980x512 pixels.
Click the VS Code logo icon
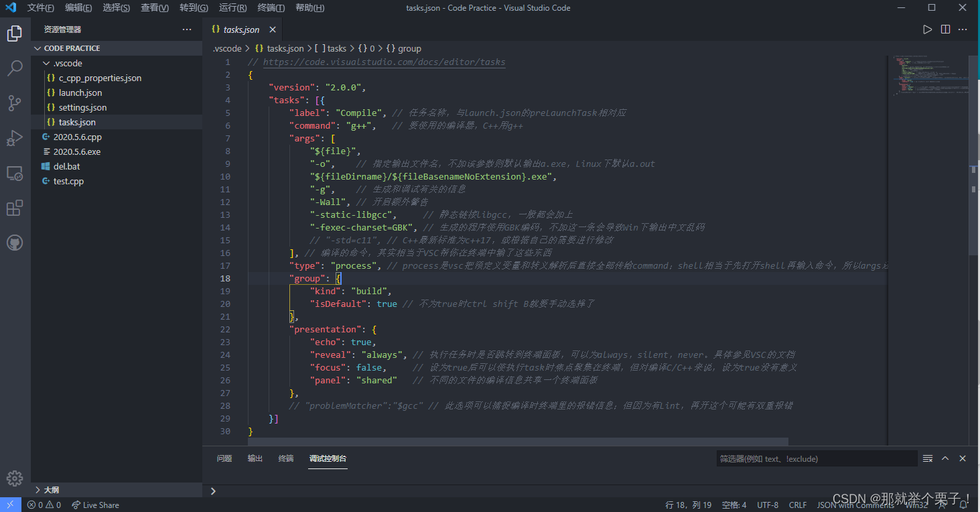click(x=11, y=8)
